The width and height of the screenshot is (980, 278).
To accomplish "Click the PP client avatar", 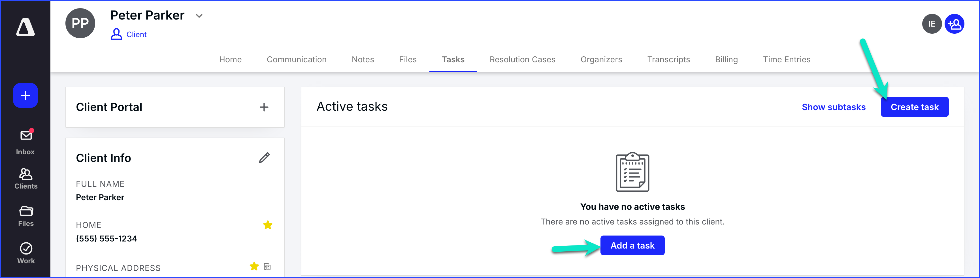I will pyautogui.click(x=80, y=23).
